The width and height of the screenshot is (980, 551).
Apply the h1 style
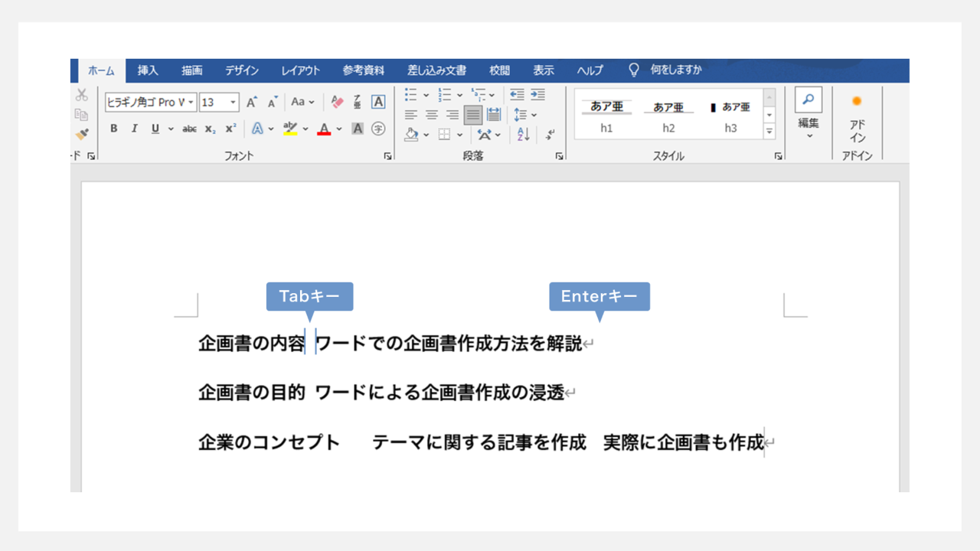606,116
